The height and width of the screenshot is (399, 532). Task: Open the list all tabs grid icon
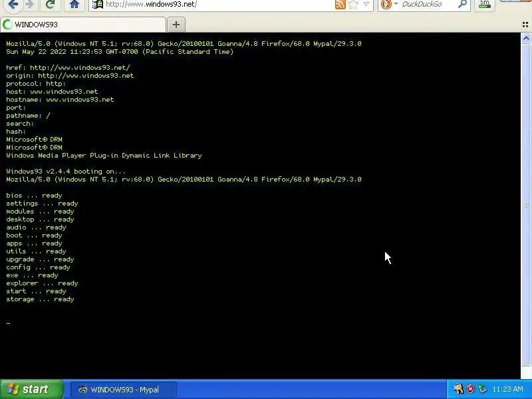click(525, 25)
